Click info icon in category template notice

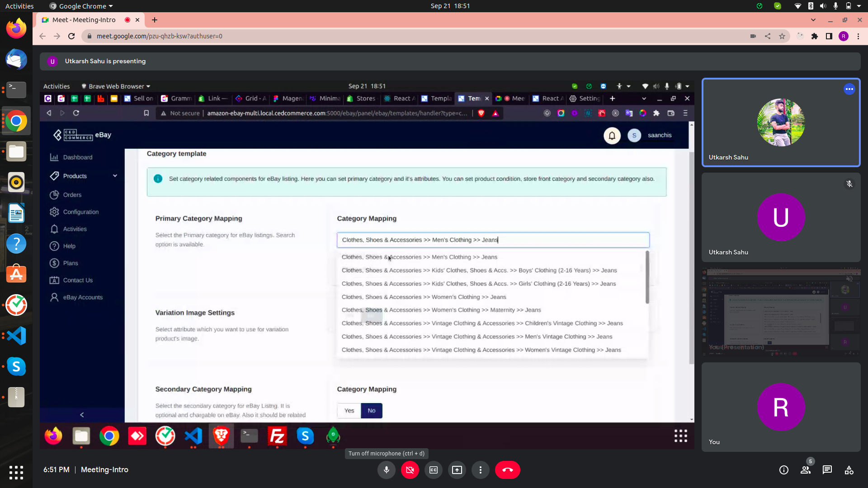tap(158, 179)
